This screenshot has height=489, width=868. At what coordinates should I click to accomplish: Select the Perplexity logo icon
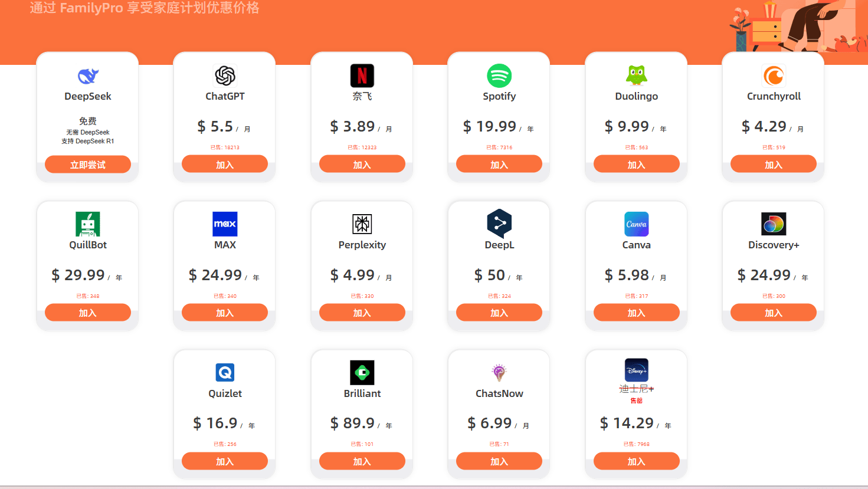[x=362, y=224]
